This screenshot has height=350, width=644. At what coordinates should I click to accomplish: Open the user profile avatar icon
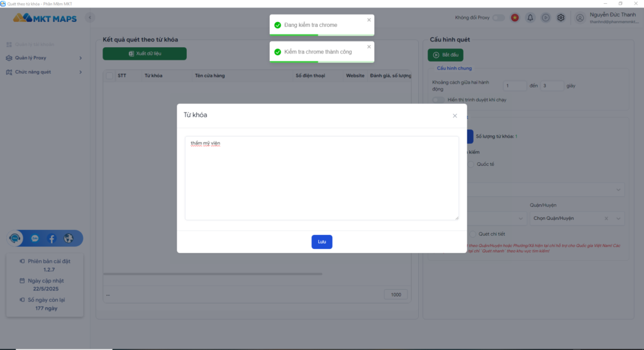580,18
